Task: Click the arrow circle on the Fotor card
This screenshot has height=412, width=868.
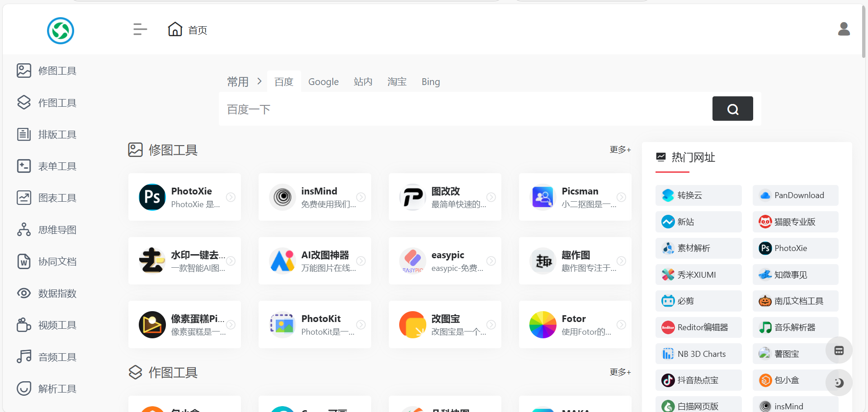Action: (622, 325)
